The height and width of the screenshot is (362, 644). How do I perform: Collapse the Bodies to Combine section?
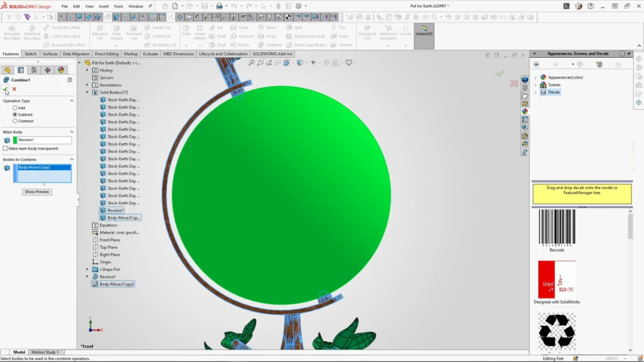click(72, 159)
